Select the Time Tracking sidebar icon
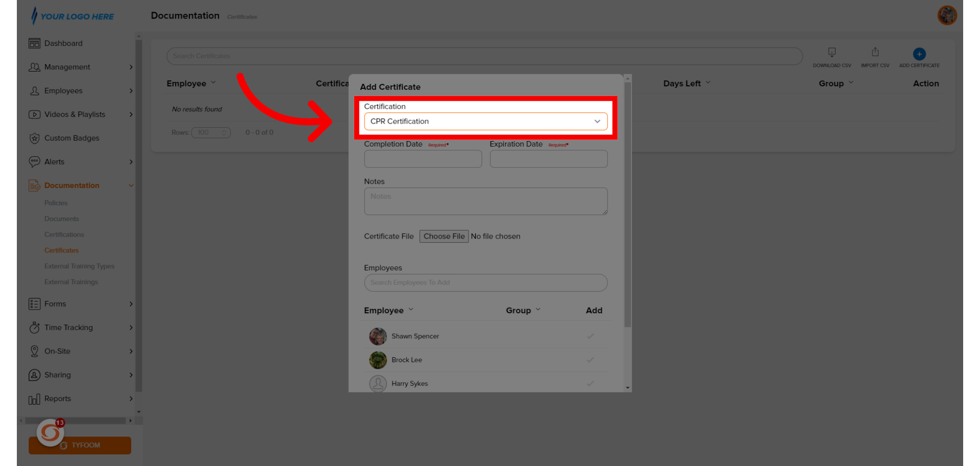Image resolution: width=980 pixels, height=466 pixels. coord(34,328)
